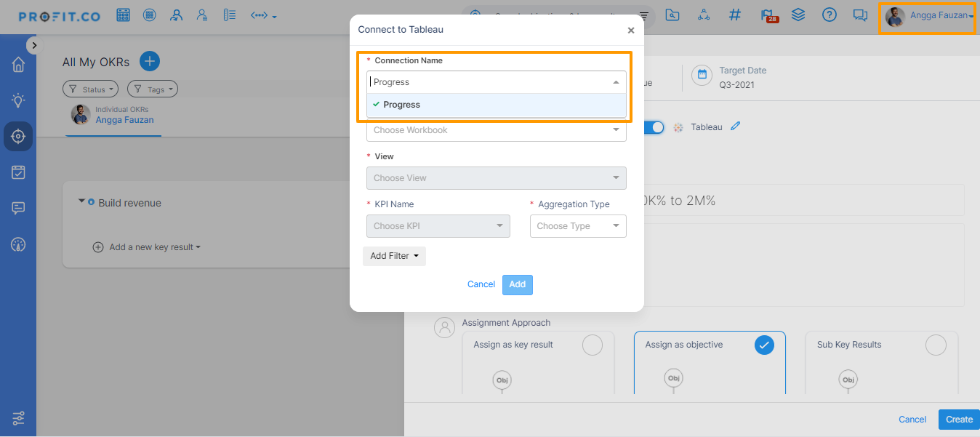
Task: Click the Tableau logo icon
Action: (678, 127)
